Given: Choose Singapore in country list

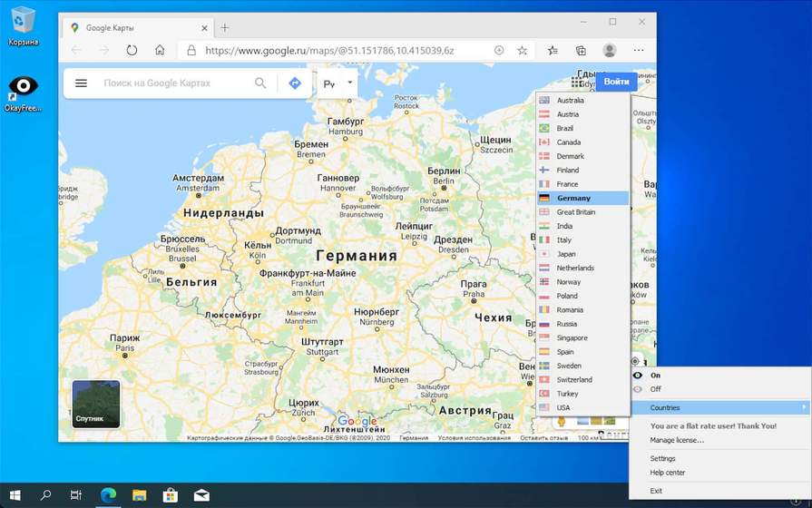Looking at the screenshot, I should point(583,338).
